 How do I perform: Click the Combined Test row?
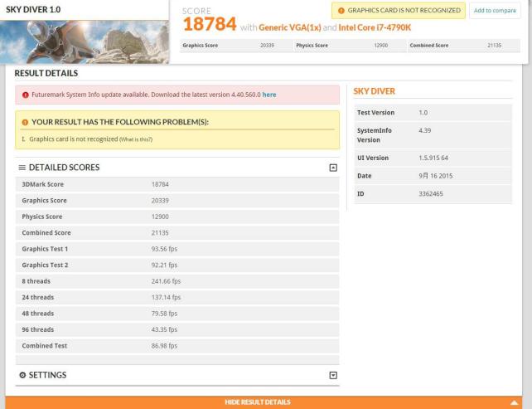tap(177, 346)
